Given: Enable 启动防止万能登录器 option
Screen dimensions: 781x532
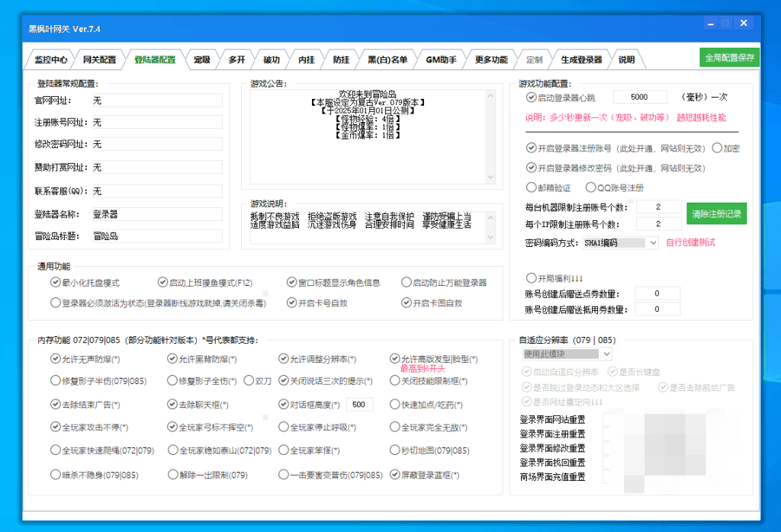Looking at the screenshot, I should [x=407, y=283].
